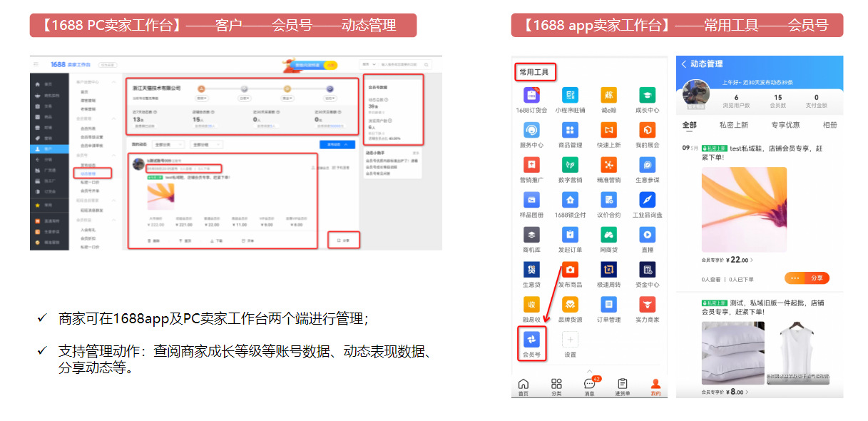This screenshot has width=868, height=421.
Task: Open the large flower image in app post
Action: point(744,210)
